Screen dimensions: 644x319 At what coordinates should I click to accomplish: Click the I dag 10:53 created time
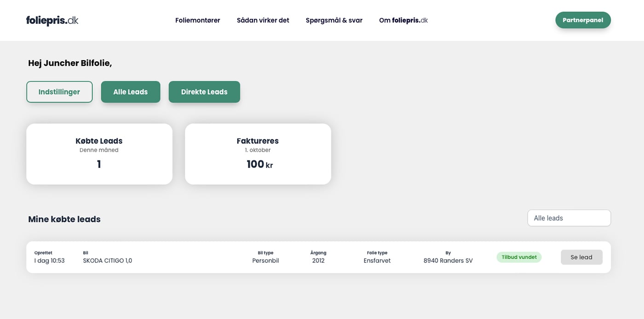point(49,261)
